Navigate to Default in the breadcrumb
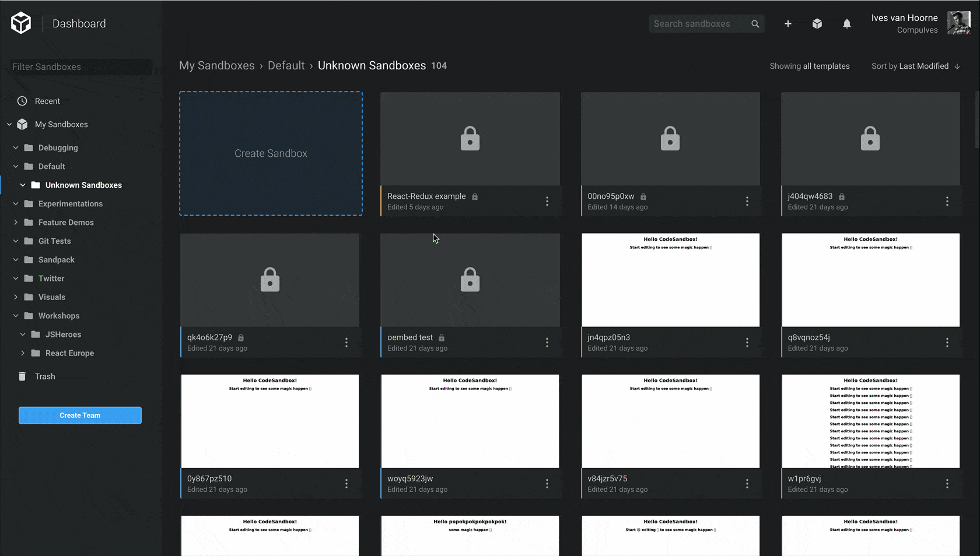 pyautogui.click(x=286, y=65)
